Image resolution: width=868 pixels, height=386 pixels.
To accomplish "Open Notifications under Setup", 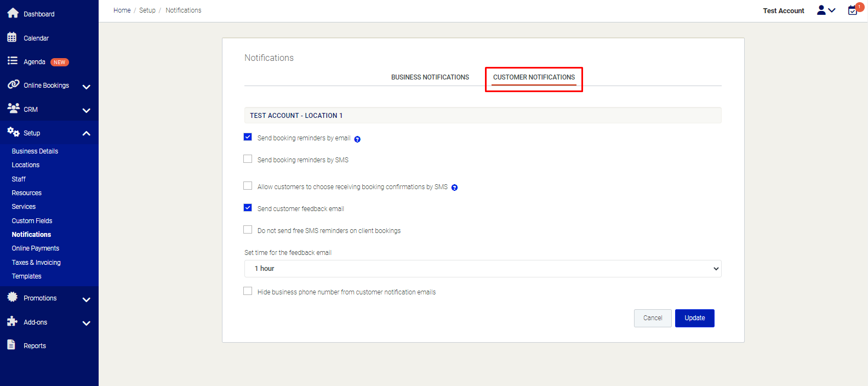I will click(x=31, y=235).
